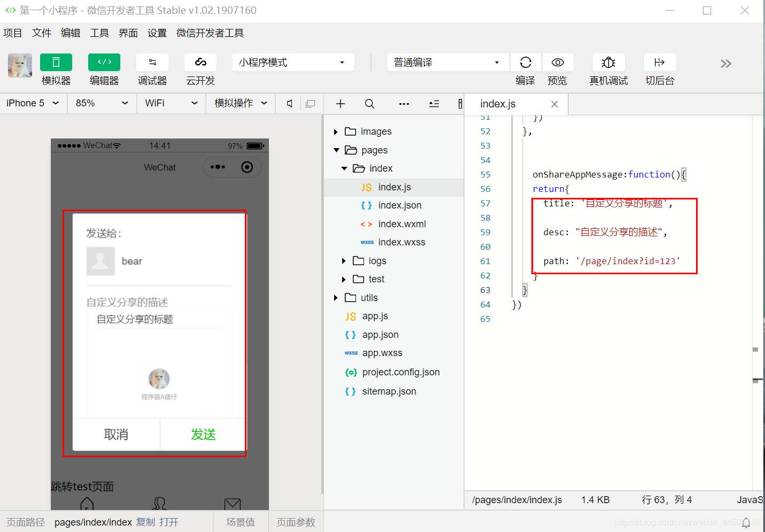Toggle the debugger (调试器) panel button
Image resolution: width=765 pixels, height=532 pixels.
coord(152,63)
